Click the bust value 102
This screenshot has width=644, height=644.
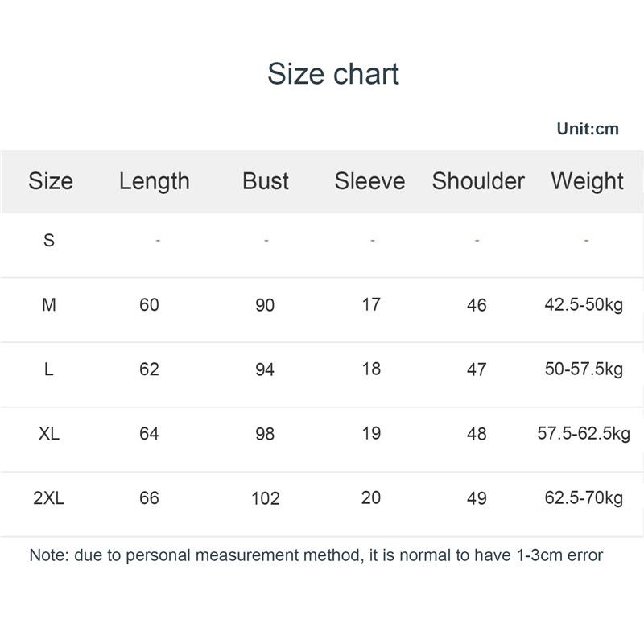265,499
